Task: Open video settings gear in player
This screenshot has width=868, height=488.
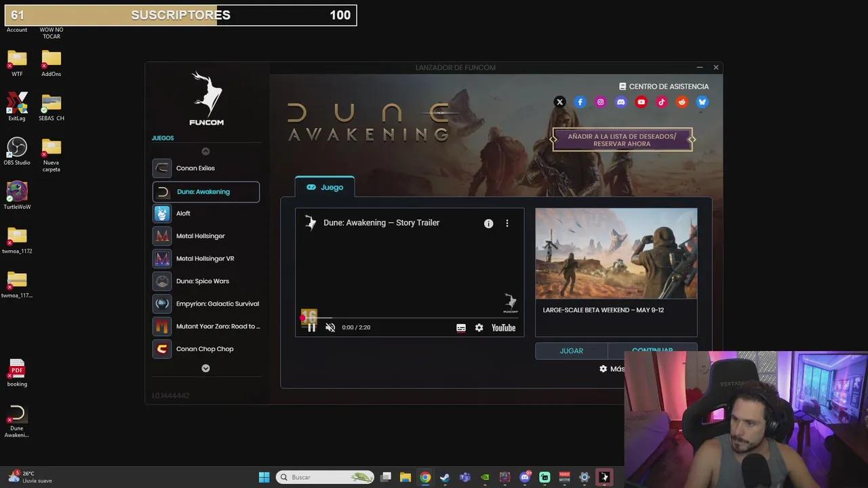Action: (x=479, y=327)
